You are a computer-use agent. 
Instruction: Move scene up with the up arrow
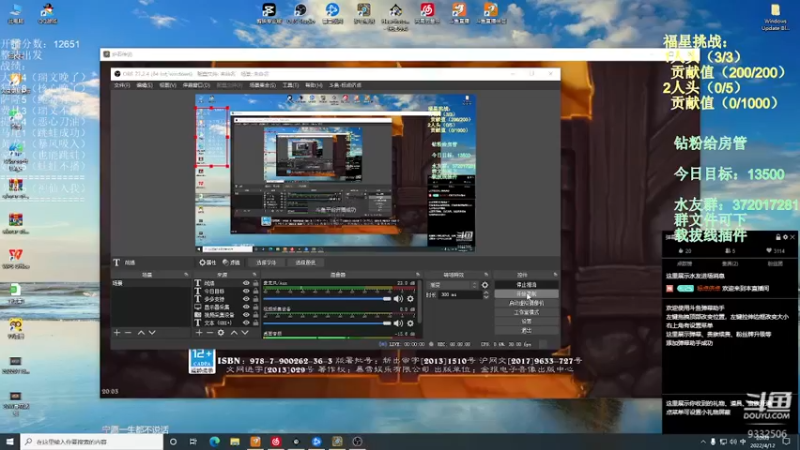coord(141,333)
